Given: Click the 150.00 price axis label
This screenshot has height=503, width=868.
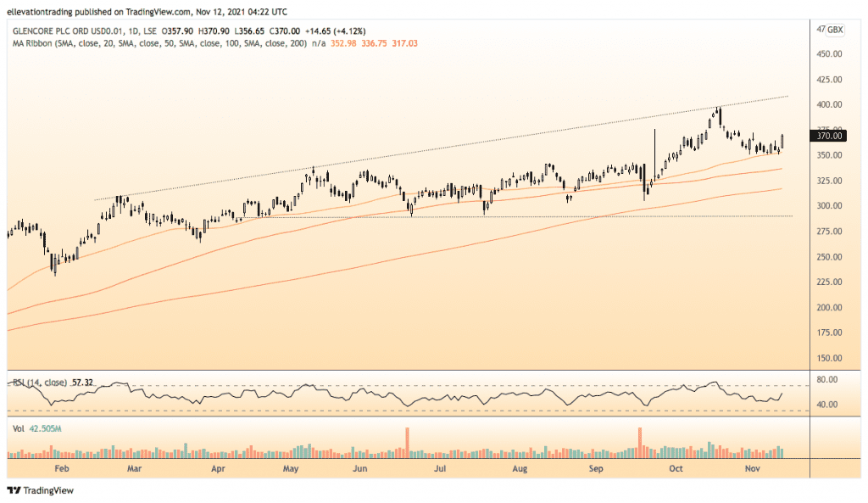Looking at the screenshot, I should [829, 359].
